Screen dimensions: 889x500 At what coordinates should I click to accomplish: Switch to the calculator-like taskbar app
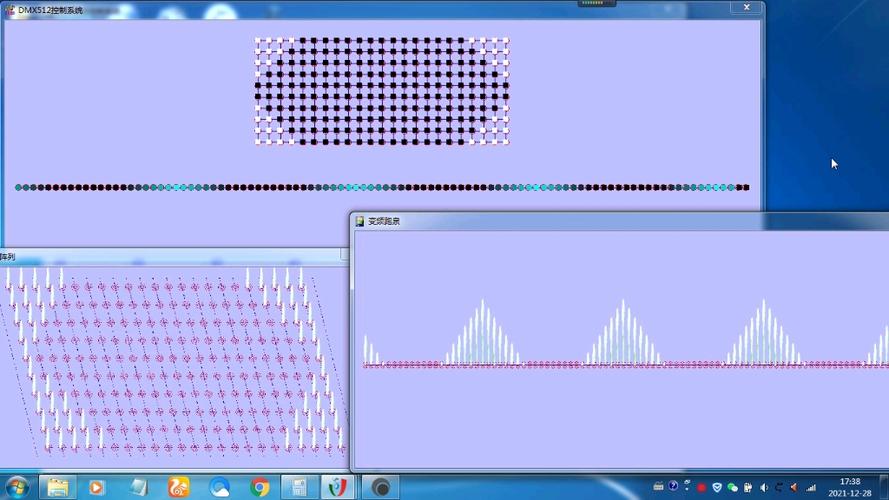point(298,487)
